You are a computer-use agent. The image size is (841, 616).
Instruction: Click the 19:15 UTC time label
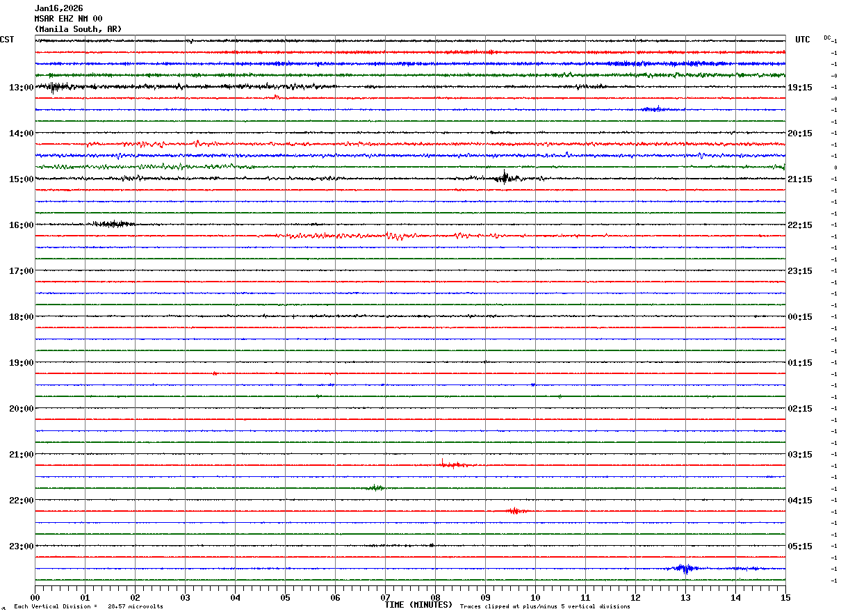point(799,88)
